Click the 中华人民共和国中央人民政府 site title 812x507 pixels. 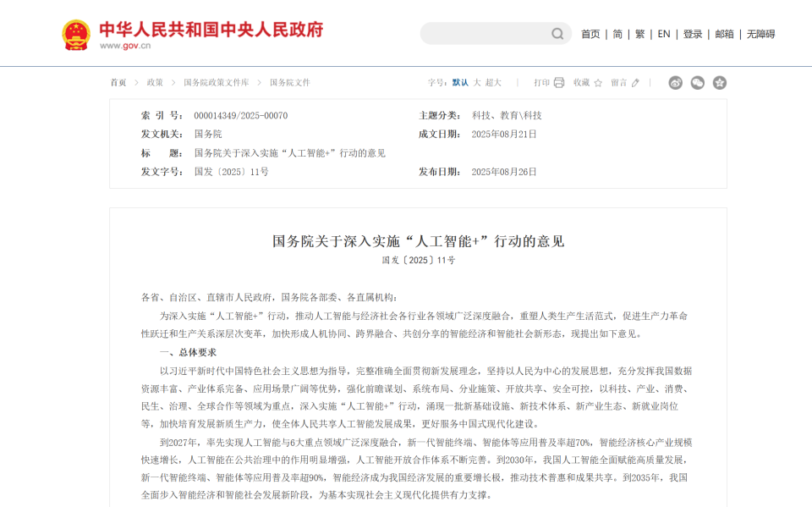[x=211, y=29]
